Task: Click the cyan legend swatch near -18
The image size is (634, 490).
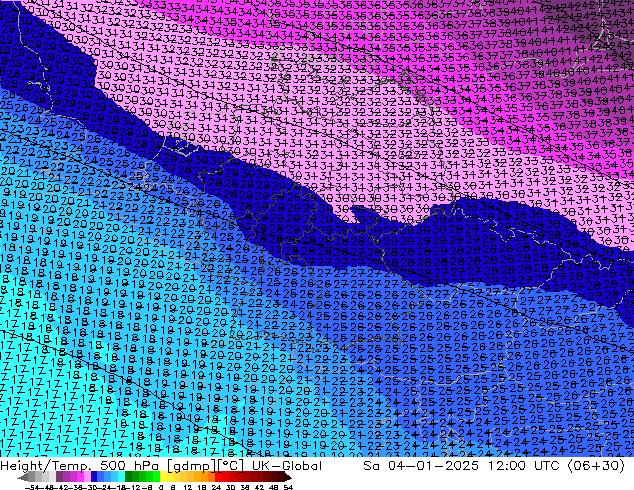Action: (x=121, y=476)
